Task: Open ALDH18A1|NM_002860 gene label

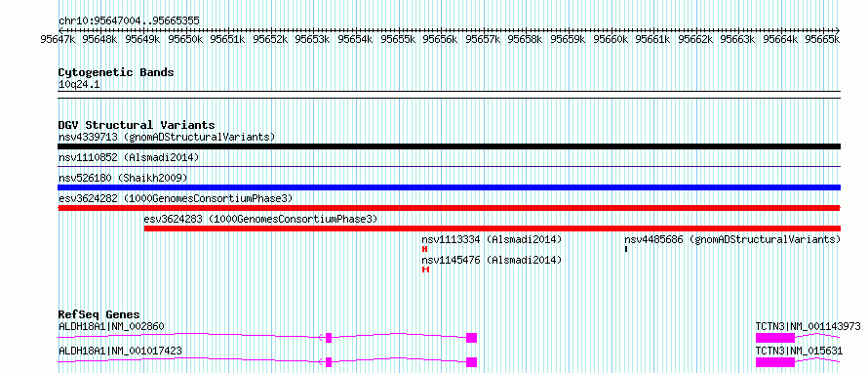Action: point(111,326)
